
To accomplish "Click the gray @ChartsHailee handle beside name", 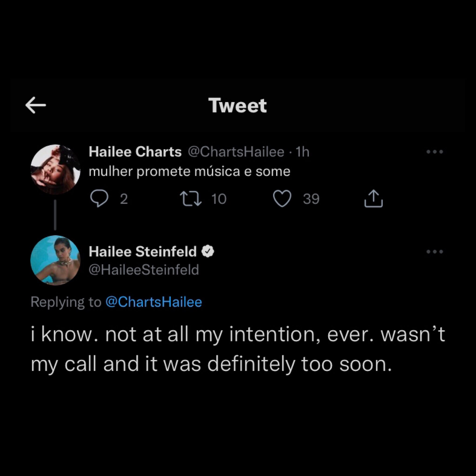I will [236, 152].
